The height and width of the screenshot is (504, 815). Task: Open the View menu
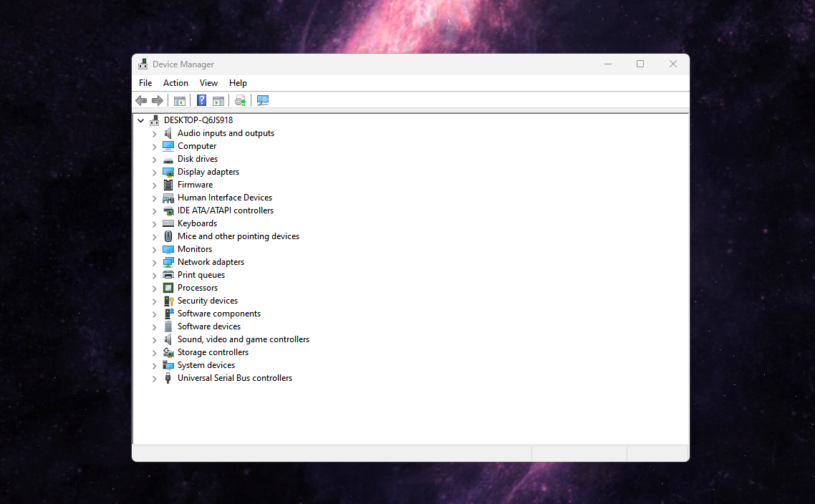coord(208,82)
